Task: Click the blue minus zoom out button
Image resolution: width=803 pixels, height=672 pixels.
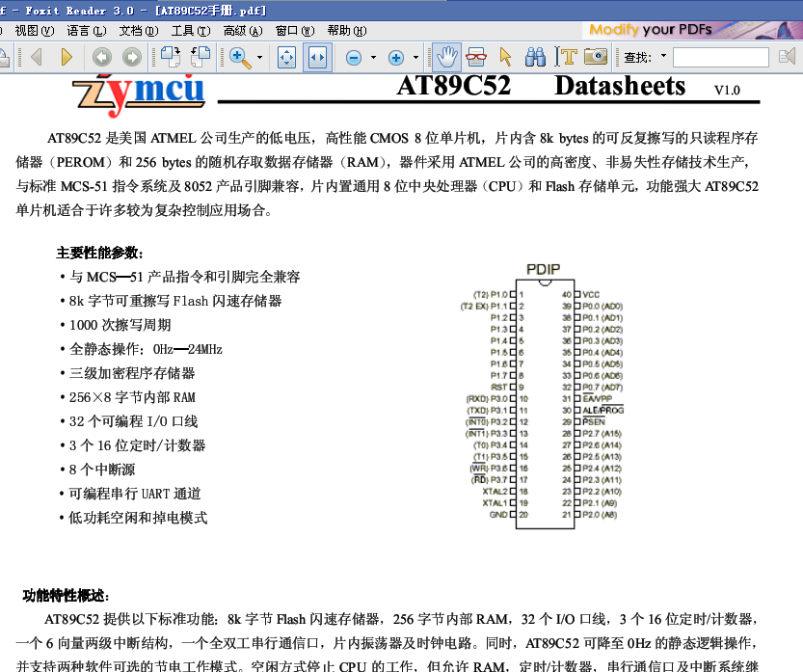Action: click(x=354, y=58)
